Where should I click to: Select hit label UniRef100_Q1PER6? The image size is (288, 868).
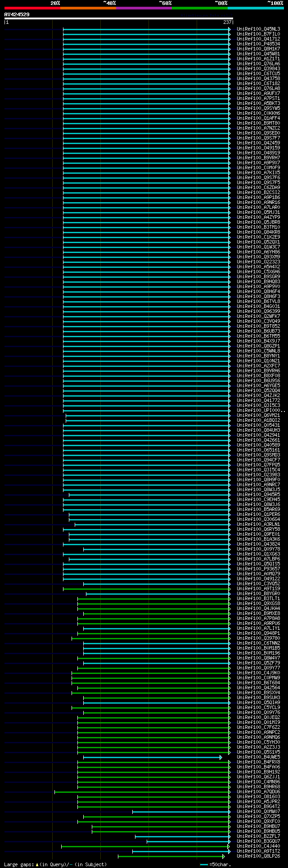point(258,515)
